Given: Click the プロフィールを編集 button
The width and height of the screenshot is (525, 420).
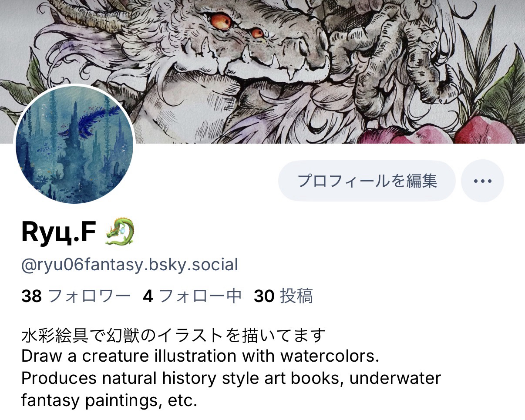Looking at the screenshot, I should pyautogui.click(x=367, y=181).
